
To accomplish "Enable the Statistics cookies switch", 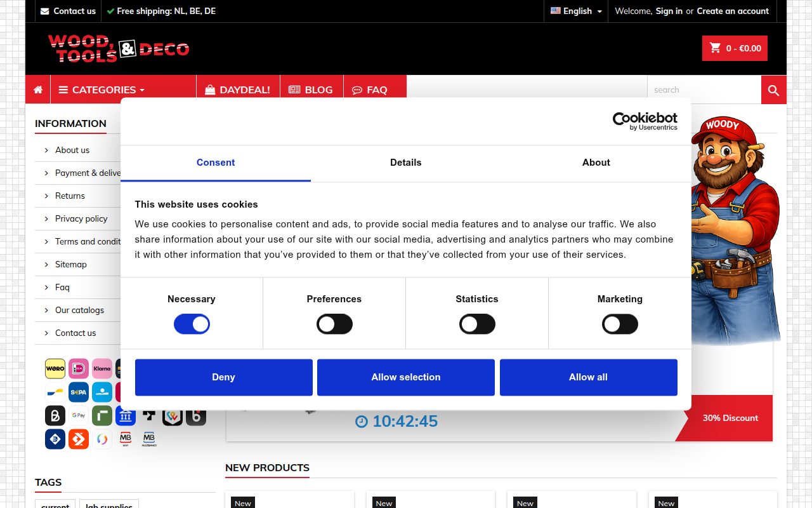I will click(477, 324).
